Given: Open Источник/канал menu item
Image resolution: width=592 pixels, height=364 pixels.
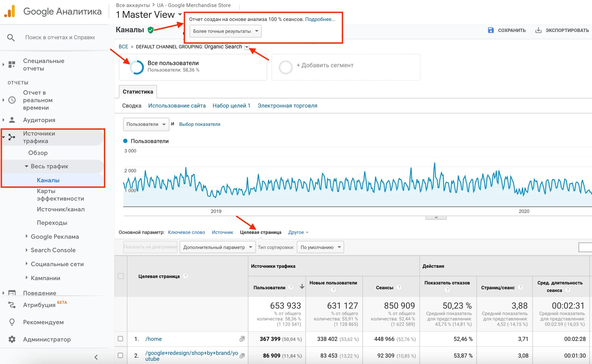Looking at the screenshot, I should point(61,209).
